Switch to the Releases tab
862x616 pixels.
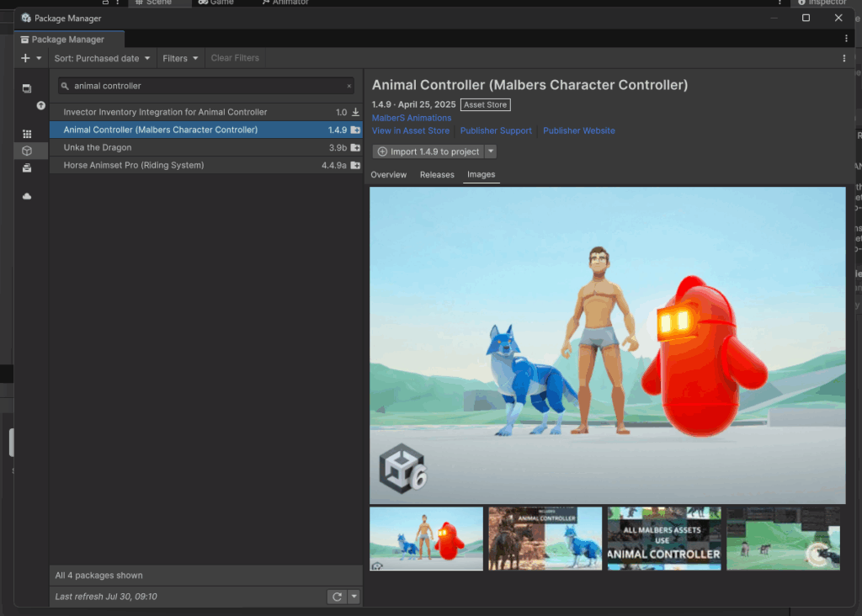437,175
